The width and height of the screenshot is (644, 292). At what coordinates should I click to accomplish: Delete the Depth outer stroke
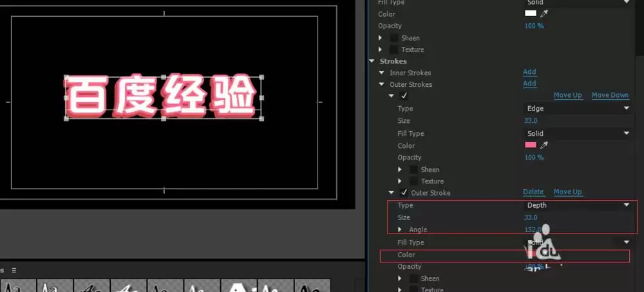[x=533, y=192]
